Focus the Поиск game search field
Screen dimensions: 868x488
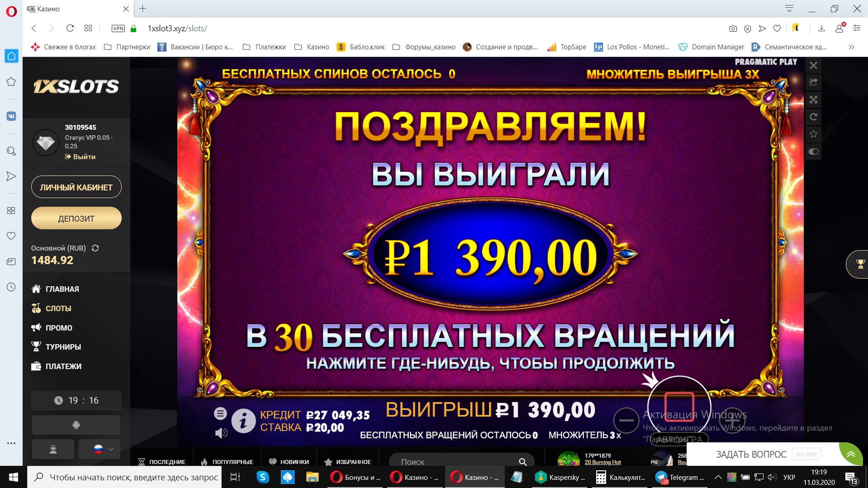(457, 462)
